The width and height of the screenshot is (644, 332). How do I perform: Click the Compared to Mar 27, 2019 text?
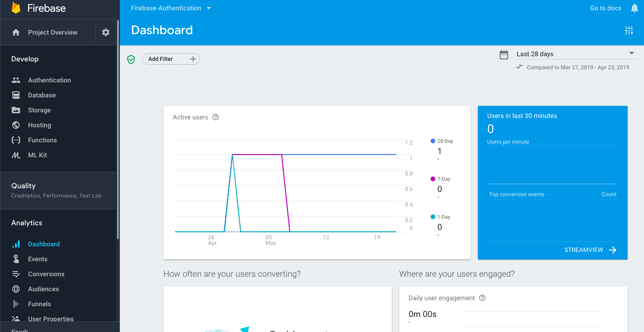pos(578,67)
